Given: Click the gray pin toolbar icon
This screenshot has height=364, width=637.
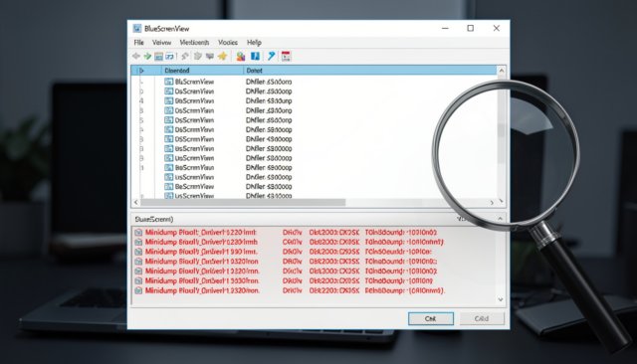Looking at the screenshot, I should [x=185, y=56].
